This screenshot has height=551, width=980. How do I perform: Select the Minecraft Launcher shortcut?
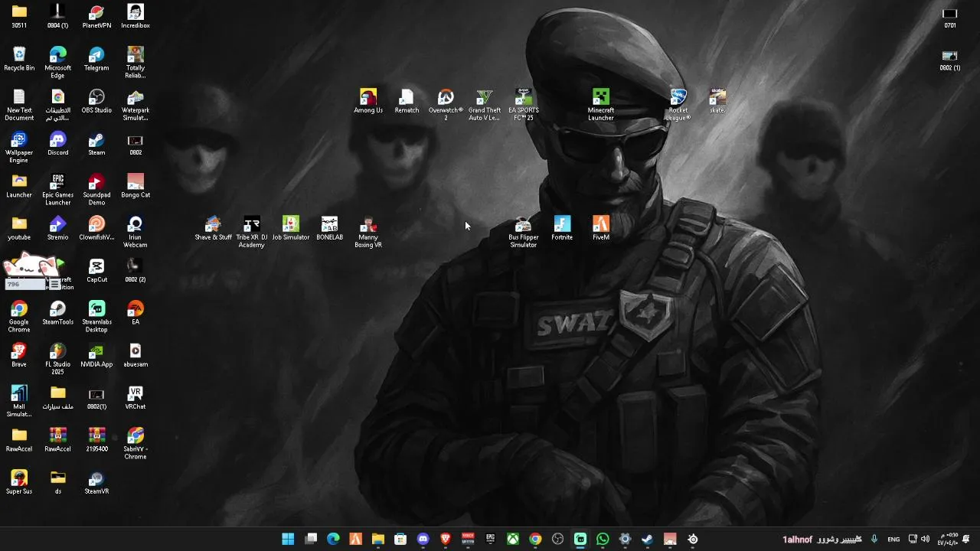(x=601, y=105)
